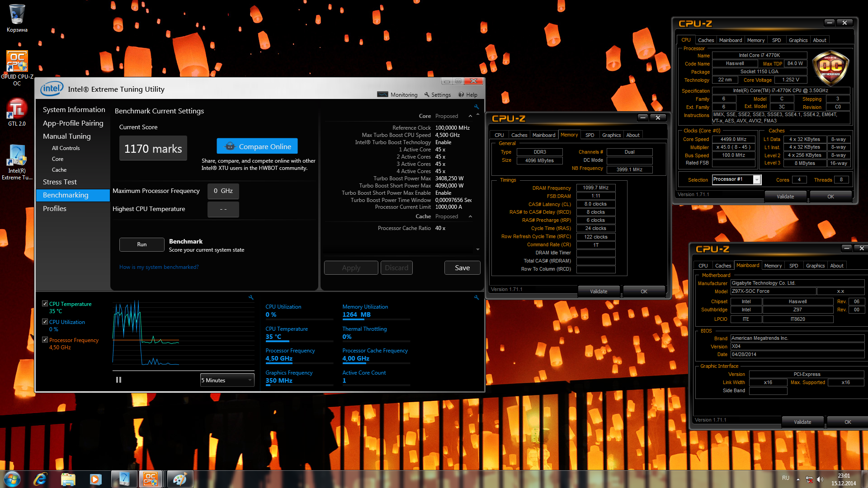
Task: Click Validate in CPU-Z Mainboard window
Action: (x=802, y=422)
